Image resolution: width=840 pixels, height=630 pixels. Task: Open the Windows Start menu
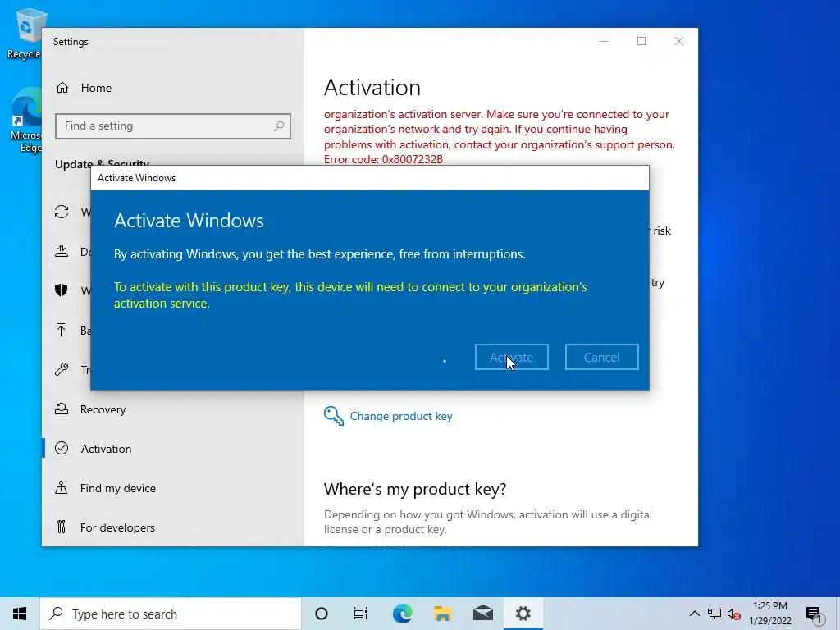[20, 614]
